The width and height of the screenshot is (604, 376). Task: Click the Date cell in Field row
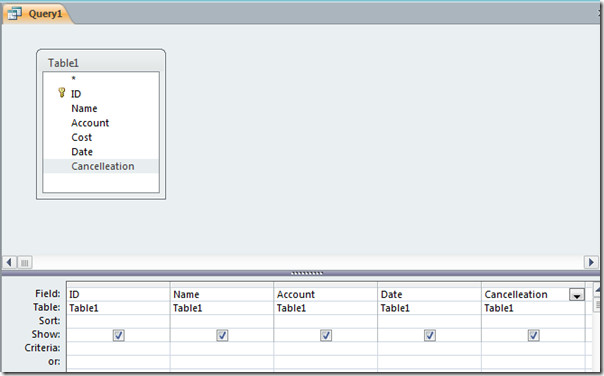pyautogui.click(x=430, y=294)
